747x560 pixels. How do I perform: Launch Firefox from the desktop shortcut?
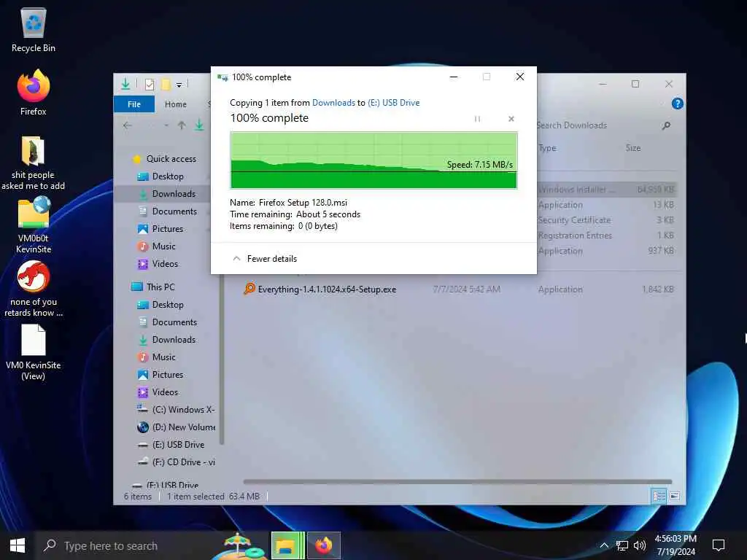(34, 93)
